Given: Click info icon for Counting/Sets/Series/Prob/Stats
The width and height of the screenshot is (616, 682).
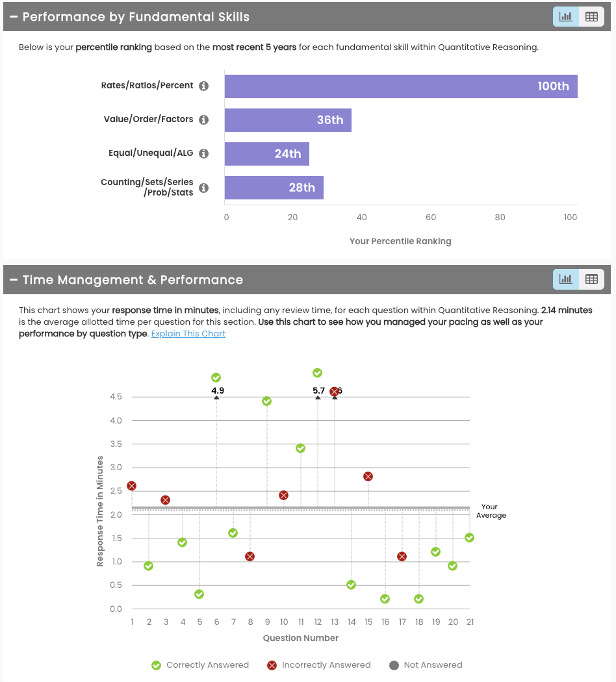Looking at the screenshot, I should pos(203,188).
